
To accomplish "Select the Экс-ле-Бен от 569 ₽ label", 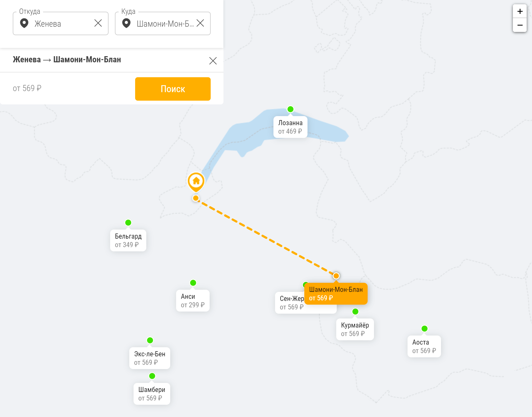I will pos(150,358).
